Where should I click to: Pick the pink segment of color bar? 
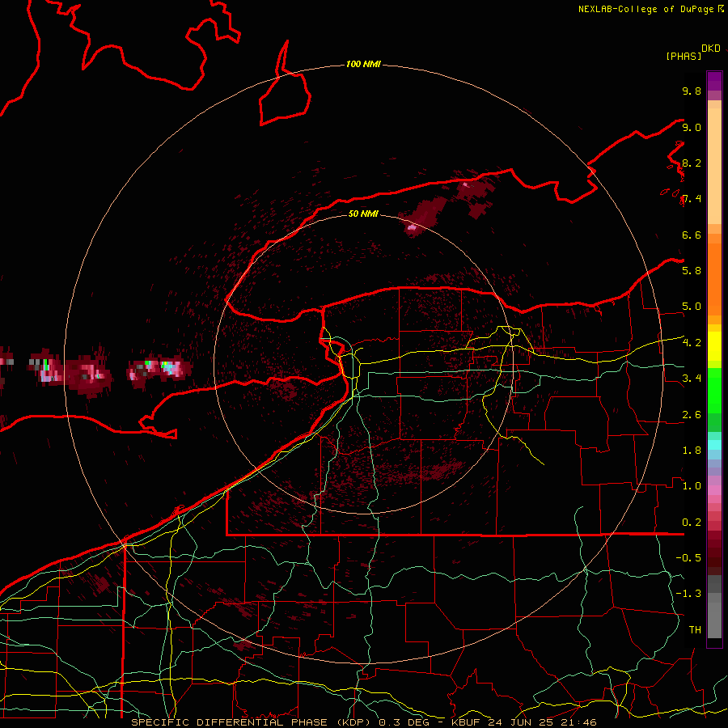click(x=714, y=490)
